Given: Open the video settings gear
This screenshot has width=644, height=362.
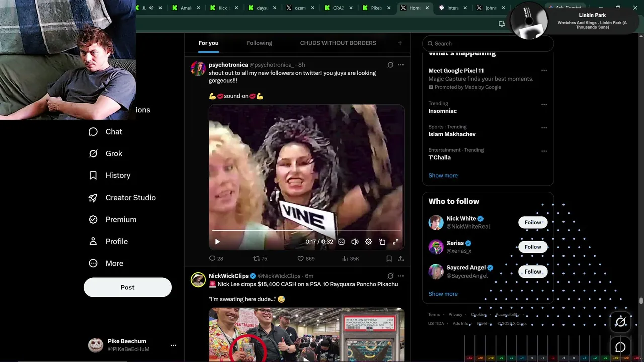Looking at the screenshot, I should (x=368, y=242).
